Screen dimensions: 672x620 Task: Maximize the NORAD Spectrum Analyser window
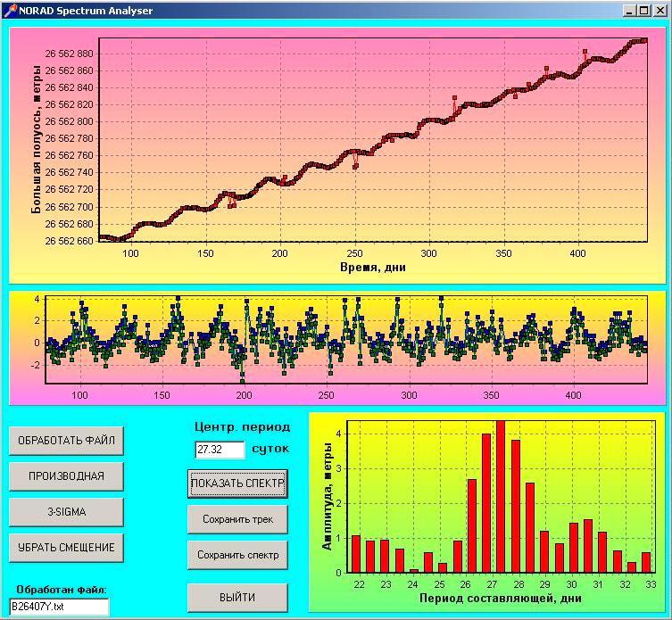point(643,11)
